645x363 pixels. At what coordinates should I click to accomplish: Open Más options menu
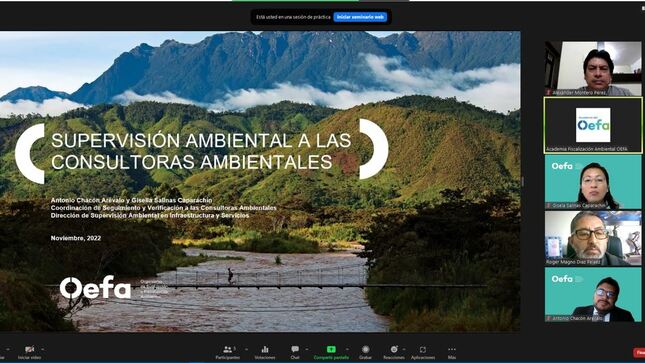452,352
